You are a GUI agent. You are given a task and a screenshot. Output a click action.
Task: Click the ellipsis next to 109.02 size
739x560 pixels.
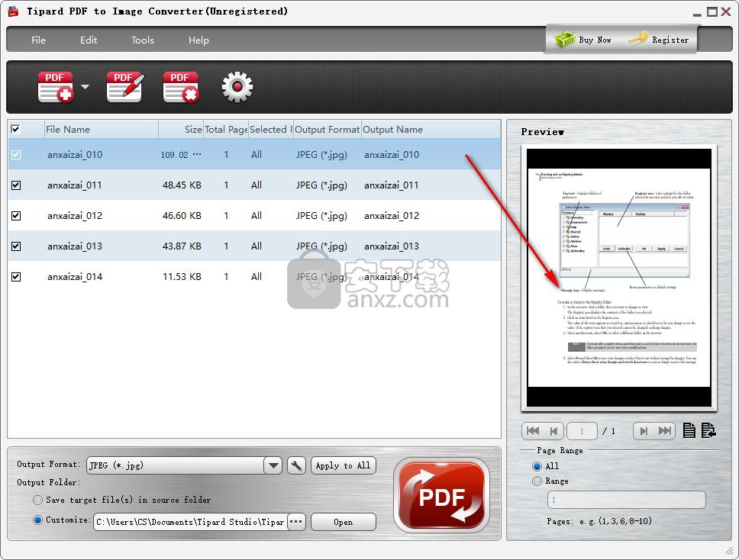pos(197,154)
